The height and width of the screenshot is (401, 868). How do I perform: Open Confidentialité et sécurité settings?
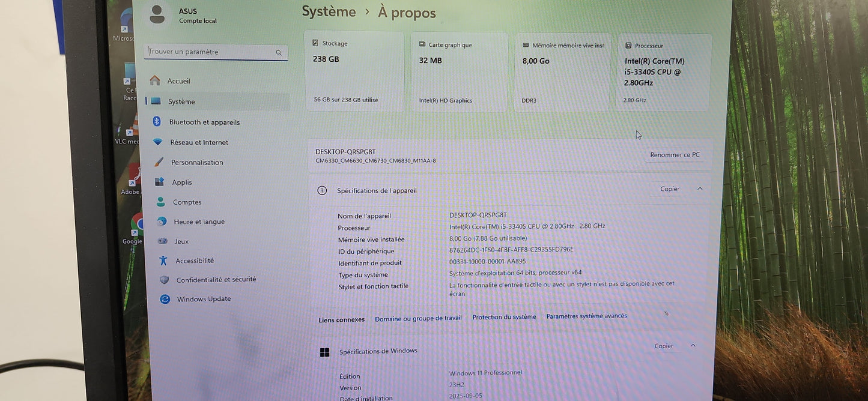216,279
